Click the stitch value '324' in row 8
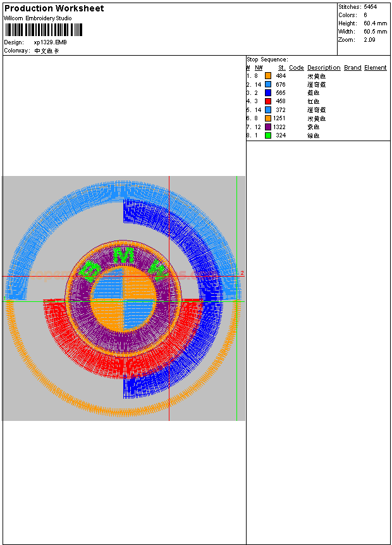The image size is (392, 545). tap(281, 135)
